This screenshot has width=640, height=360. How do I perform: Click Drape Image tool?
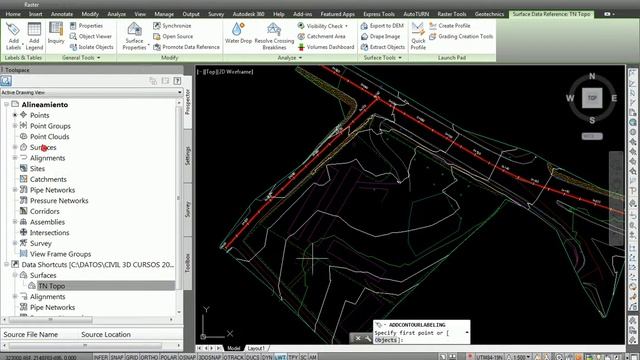pos(380,36)
